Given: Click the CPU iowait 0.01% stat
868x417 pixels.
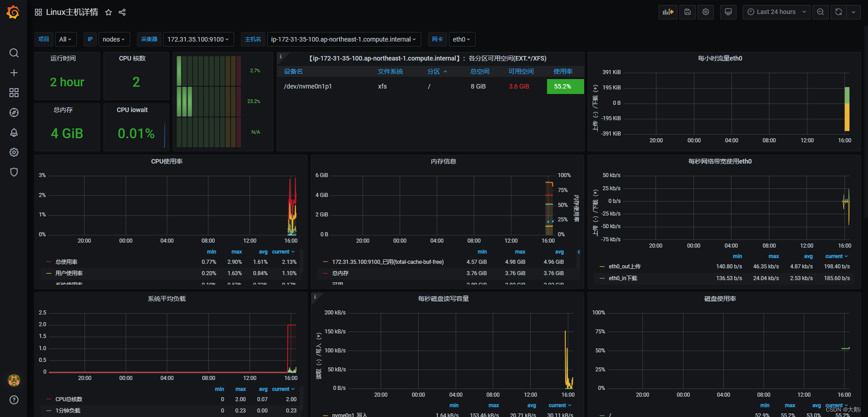Looking at the screenshot, I should [x=136, y=134].
